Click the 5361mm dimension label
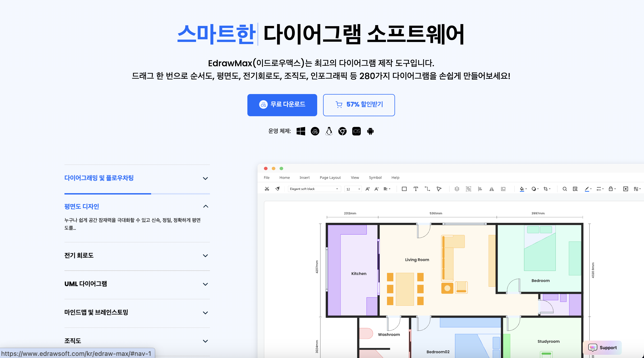This screenshot has height=358, width=644. pyautogui.click(x=436, y=213)
